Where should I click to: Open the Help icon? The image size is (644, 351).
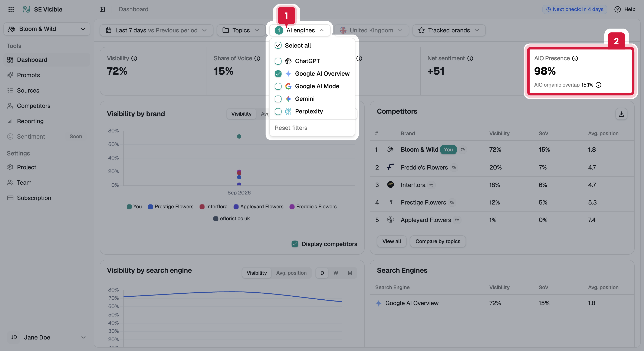[x=617, y=9]
